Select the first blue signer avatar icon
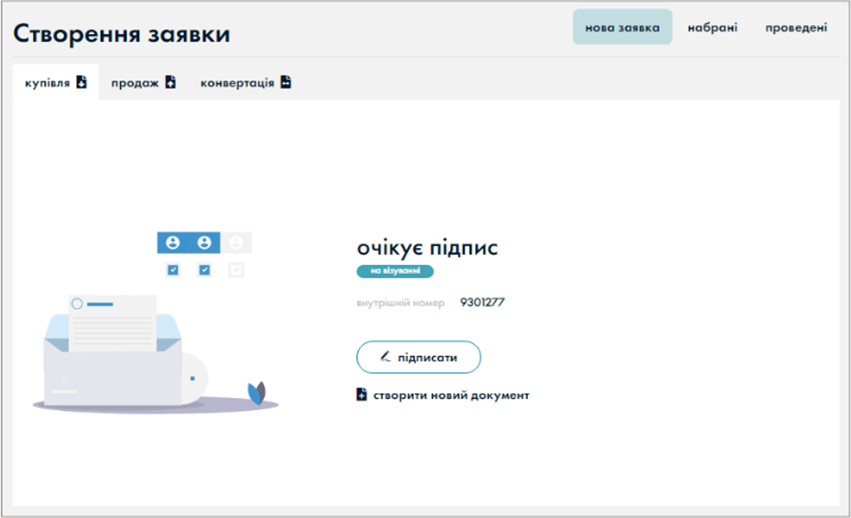The image size is (851, 518). (173, 242)
